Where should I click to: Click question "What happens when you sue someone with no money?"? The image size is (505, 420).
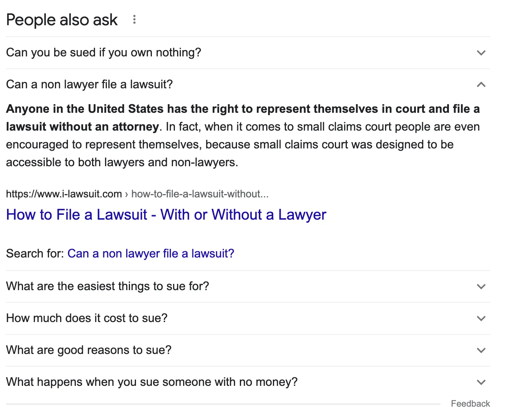point(152,382)
